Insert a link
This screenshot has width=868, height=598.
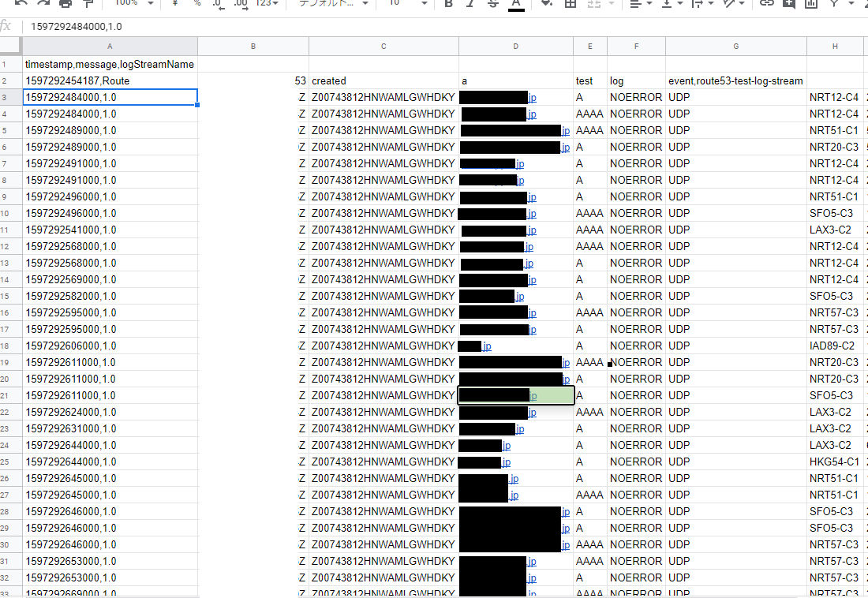tap(767, 3)
